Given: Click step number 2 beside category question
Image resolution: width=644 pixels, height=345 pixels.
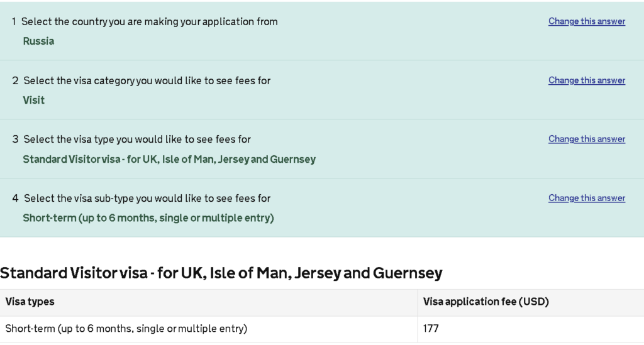Looking at the screenshot, I should (15, 80).
